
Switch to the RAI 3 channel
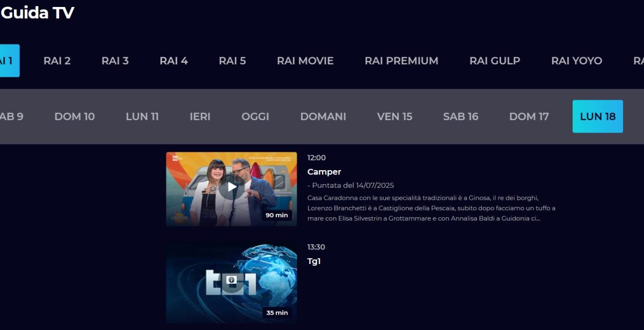click(x=115, y=61)
